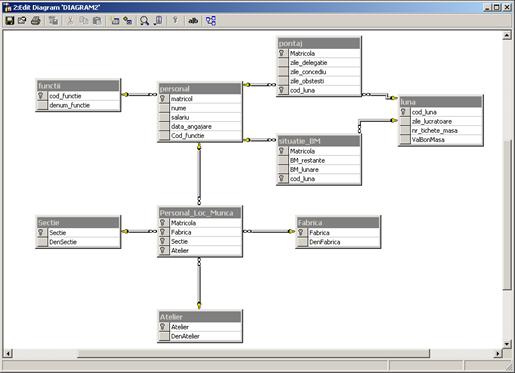This screenshot has width=515, height=373.
Task: Click the 'DenAtelier' column row
Action: 200,336
